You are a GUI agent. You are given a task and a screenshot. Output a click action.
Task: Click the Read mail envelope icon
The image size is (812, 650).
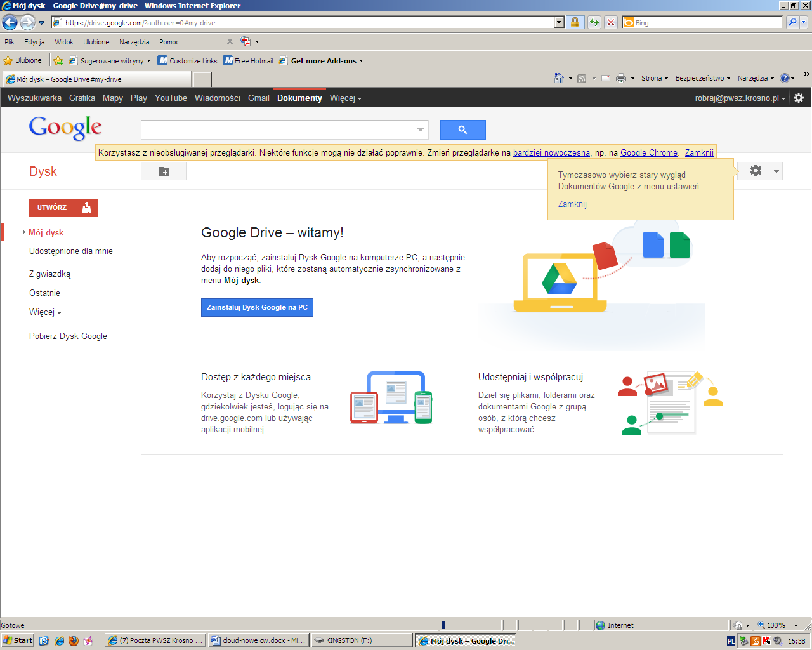(x=606, y=78)
